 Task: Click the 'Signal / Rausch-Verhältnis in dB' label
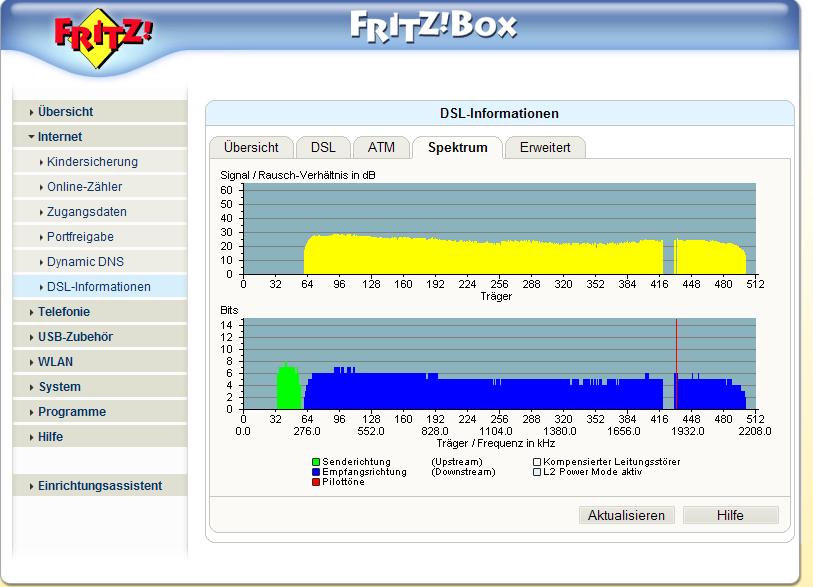[298, 175]
